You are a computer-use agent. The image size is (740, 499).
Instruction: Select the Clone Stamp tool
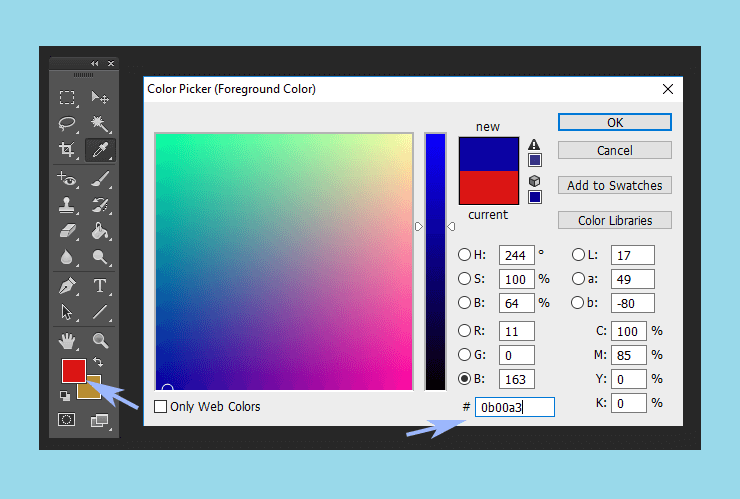click(x=67, y=205)
